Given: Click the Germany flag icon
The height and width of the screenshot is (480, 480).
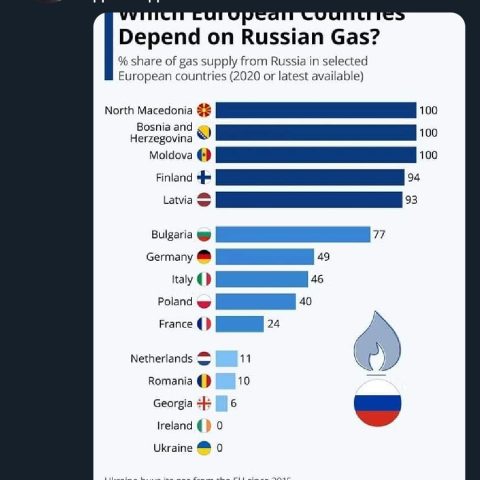Looking at the screenshot, I should (204, 257).
